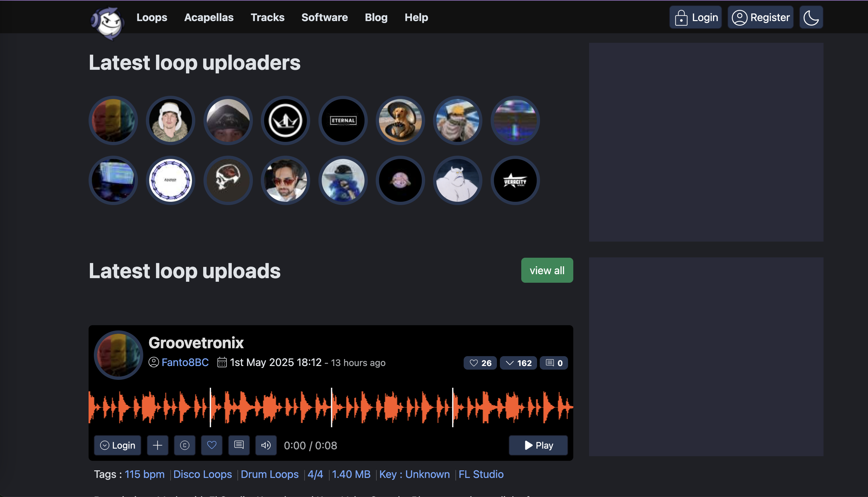Open comments via the speech bubble icon
This screenshot has height=497, width=868.
(x=239, y=445)
